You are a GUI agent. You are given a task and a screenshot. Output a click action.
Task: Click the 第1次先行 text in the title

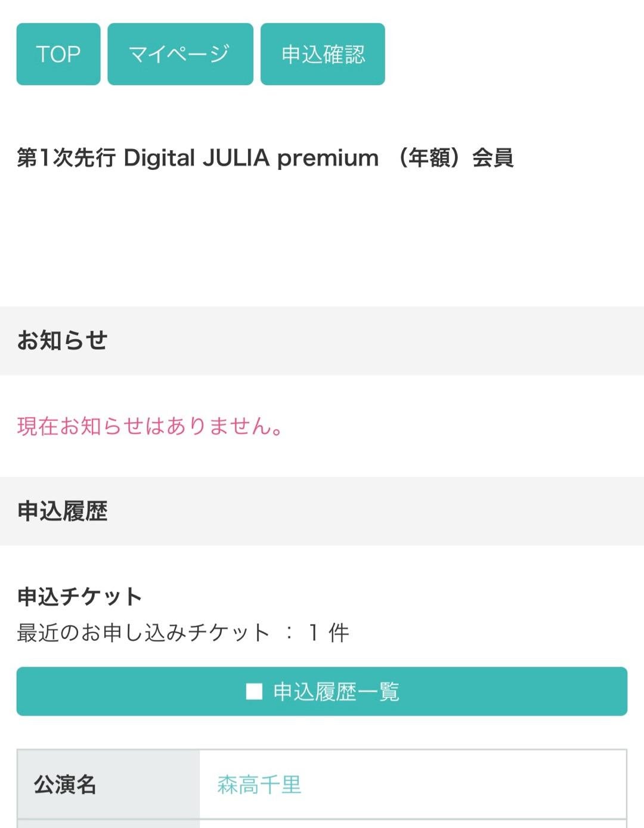(66, 159)
